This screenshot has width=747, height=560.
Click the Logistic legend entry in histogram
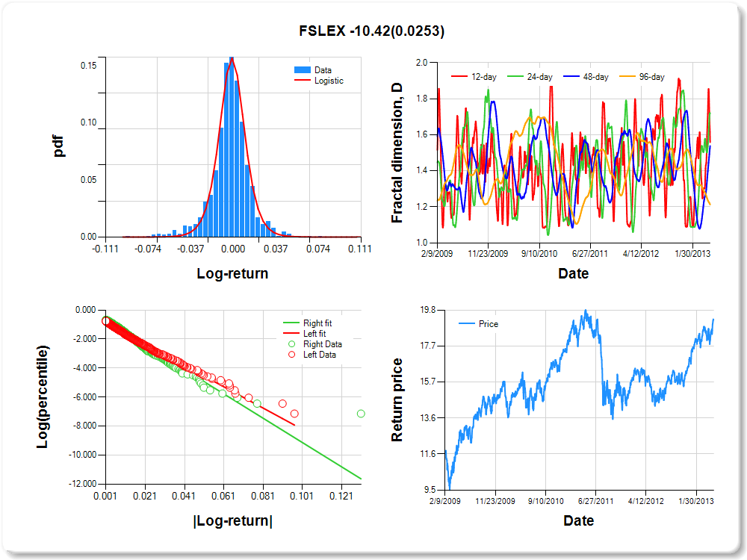coord(319,81)
